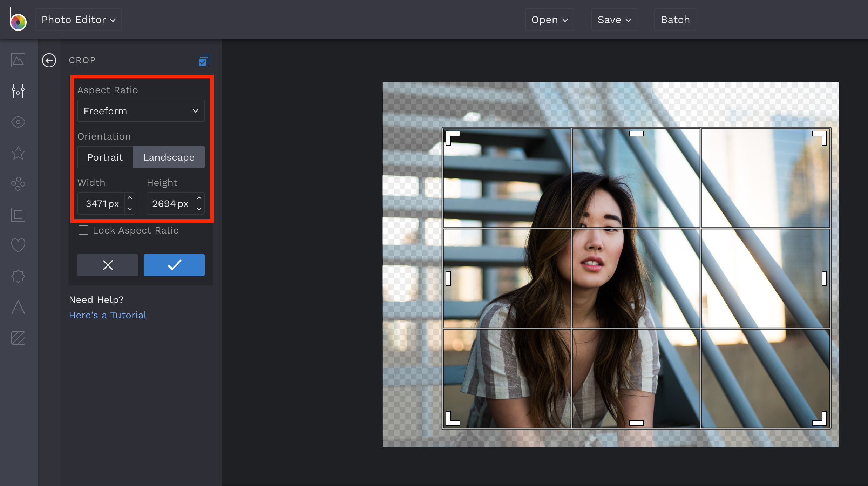This screenshot has width=868, height=486.
Task: Expand the Open menu dropdown
Action: (549, 20)
